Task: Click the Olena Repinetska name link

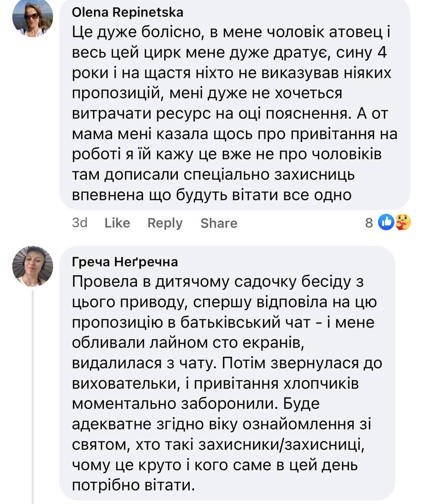Action: click(127, 12)
